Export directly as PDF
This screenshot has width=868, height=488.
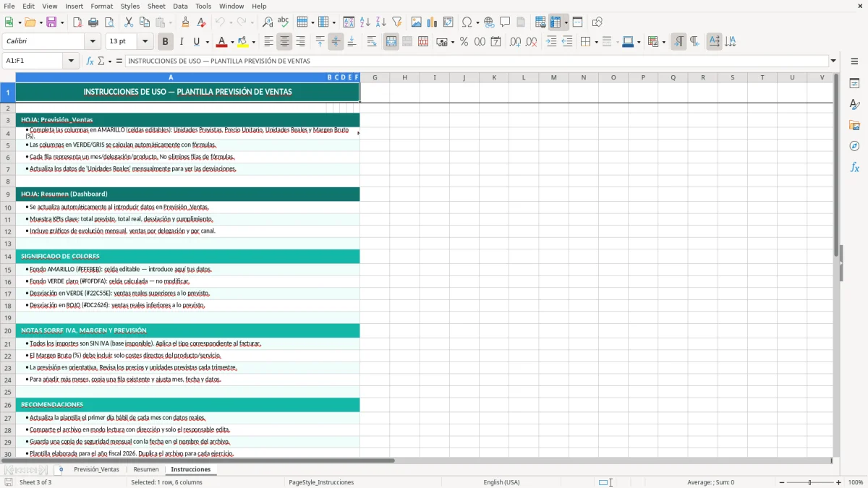pos(77,22)
